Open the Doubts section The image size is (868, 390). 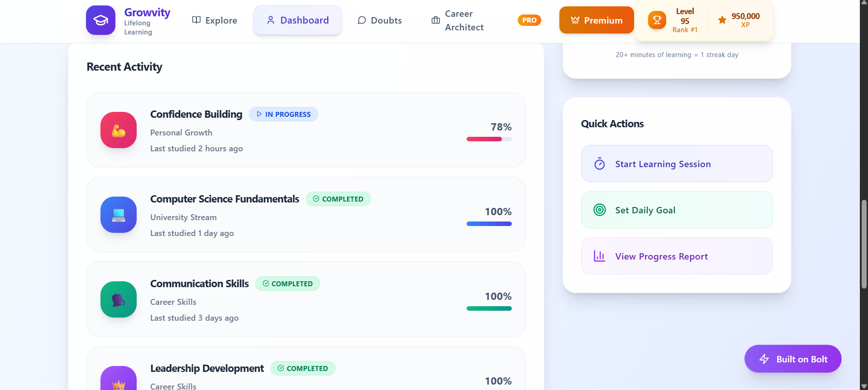coord(379,20)
